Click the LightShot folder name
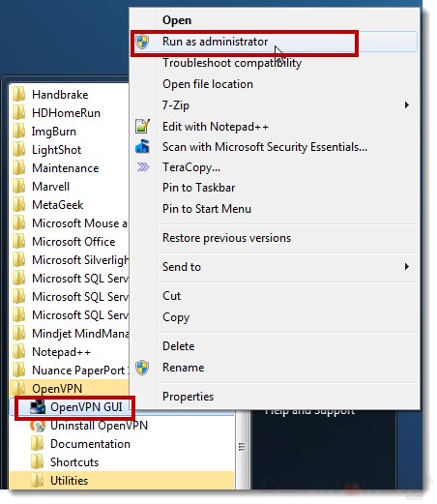Image resolution: width=437 pixels, height=504 pixels. pos(57,150)
